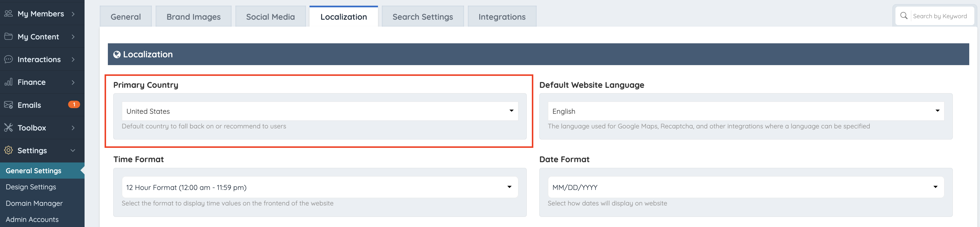The height and width of the screenshot is (227, 980).
Task: Click the Settings gear icon
Action: 8,150
